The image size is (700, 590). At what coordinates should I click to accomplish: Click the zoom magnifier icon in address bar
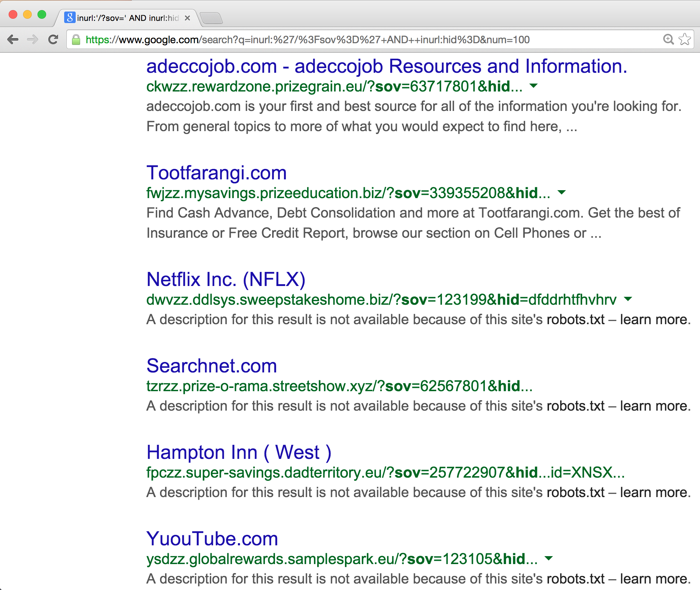tap(668, 39)
